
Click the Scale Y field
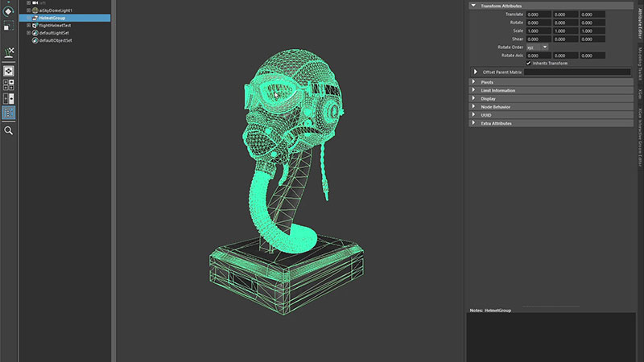pyautogui.click(x=566, y=31)
